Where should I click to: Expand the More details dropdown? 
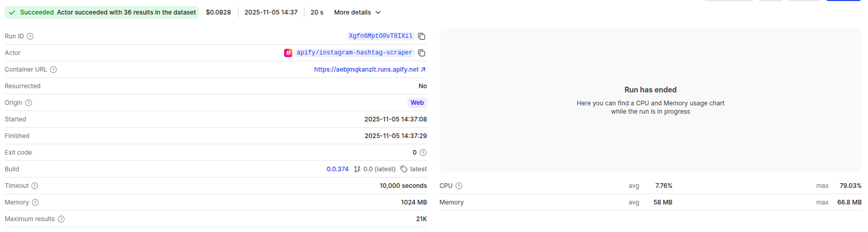[357, 12]
